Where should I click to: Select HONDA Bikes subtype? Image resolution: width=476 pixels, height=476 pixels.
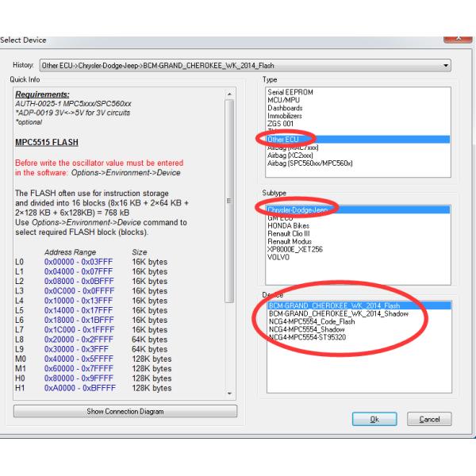290,226
